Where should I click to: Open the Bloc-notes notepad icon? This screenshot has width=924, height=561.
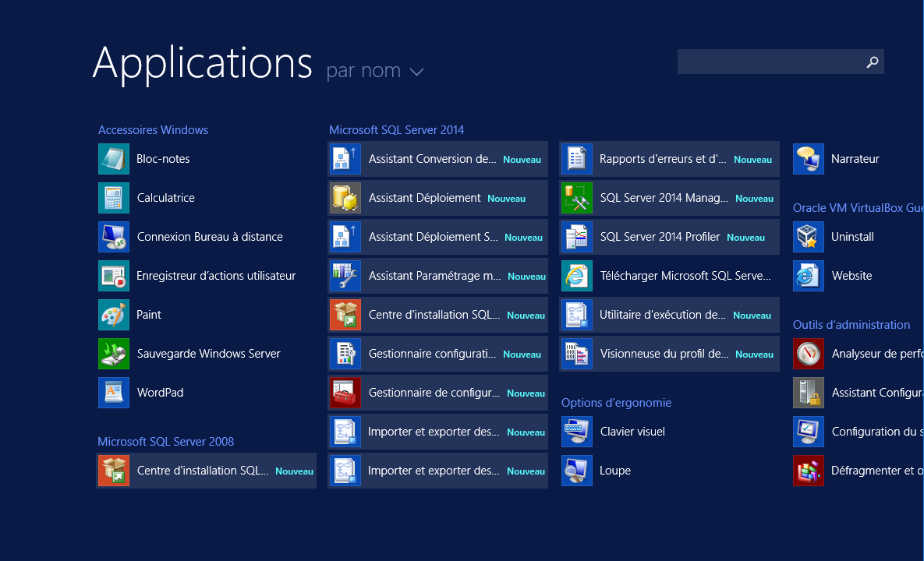(114, 159)
